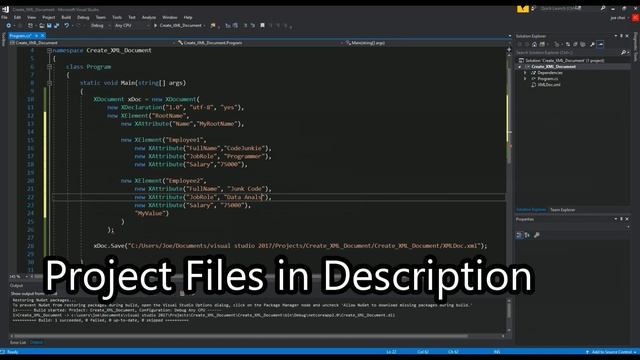
Task: Open the Any CPU platform dropdown
Action: coord(131,25)
